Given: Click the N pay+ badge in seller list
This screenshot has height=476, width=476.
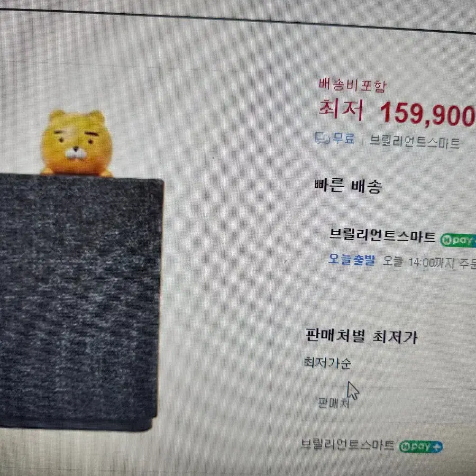Looking at the screenshot, I should 421,446.
